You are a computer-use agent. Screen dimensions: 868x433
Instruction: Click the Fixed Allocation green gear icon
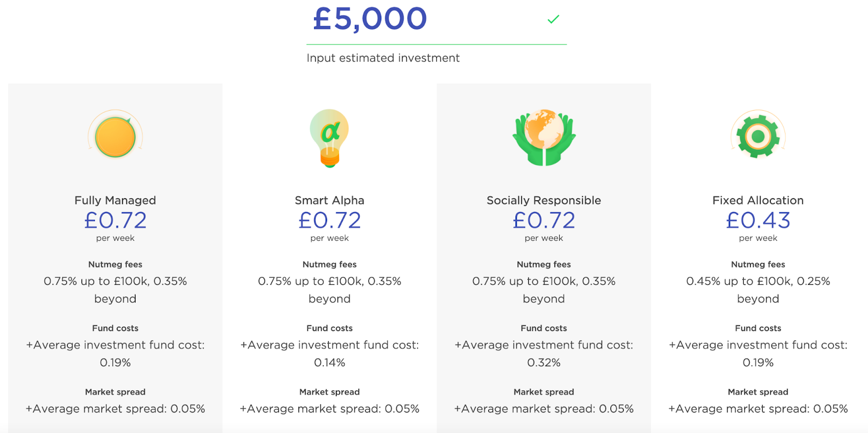[x=758, y=136]
